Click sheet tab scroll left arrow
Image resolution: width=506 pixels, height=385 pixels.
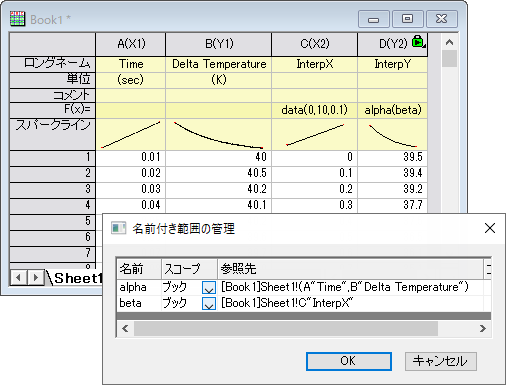(x=19, y=278)
